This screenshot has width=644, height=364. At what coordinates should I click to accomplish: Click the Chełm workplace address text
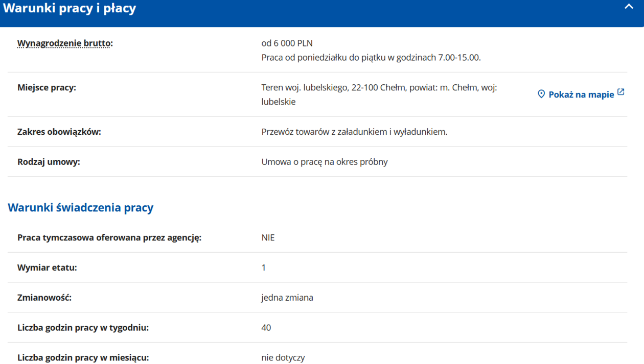click(x=378, y=88)
